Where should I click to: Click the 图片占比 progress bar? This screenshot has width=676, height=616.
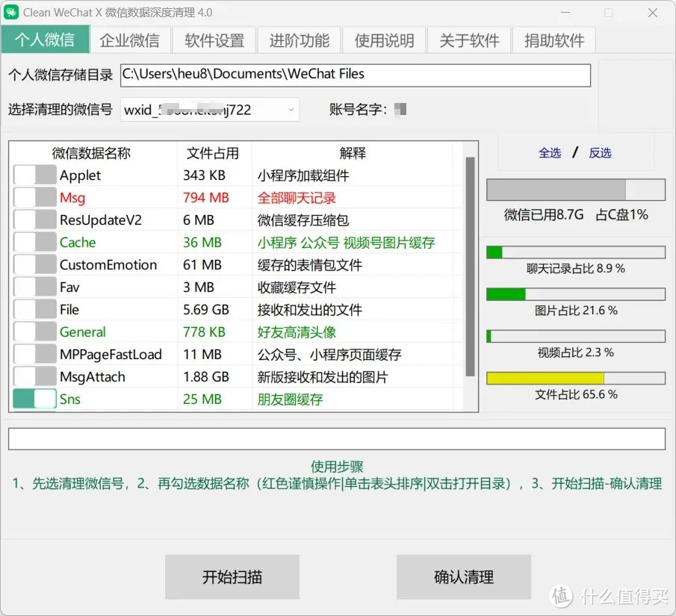[x=576, y=294]
